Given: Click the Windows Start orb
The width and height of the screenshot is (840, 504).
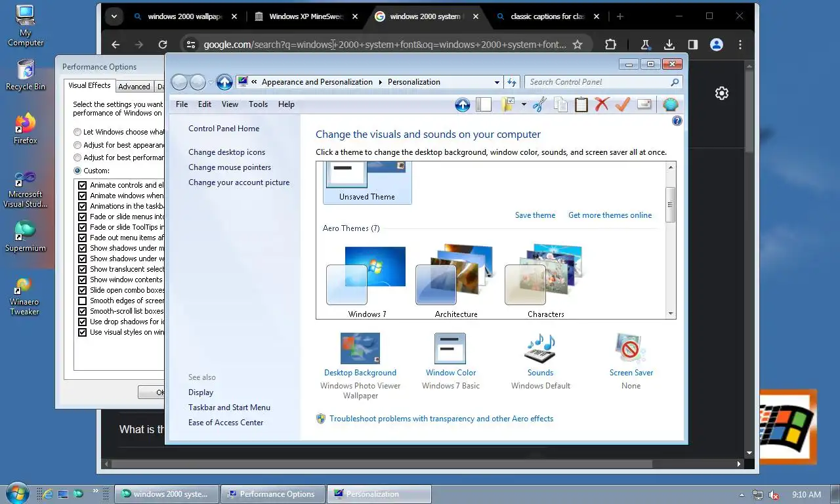Looking at the screenshot, I should [x=17, y=493].
